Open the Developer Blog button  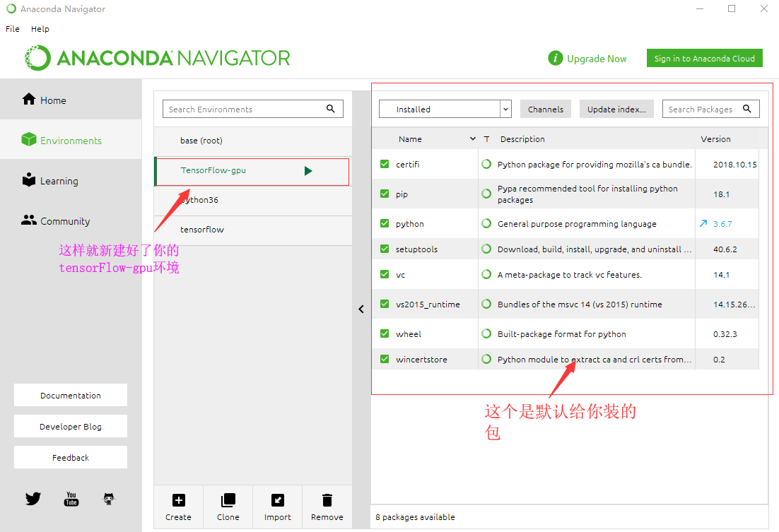[71, 427]
